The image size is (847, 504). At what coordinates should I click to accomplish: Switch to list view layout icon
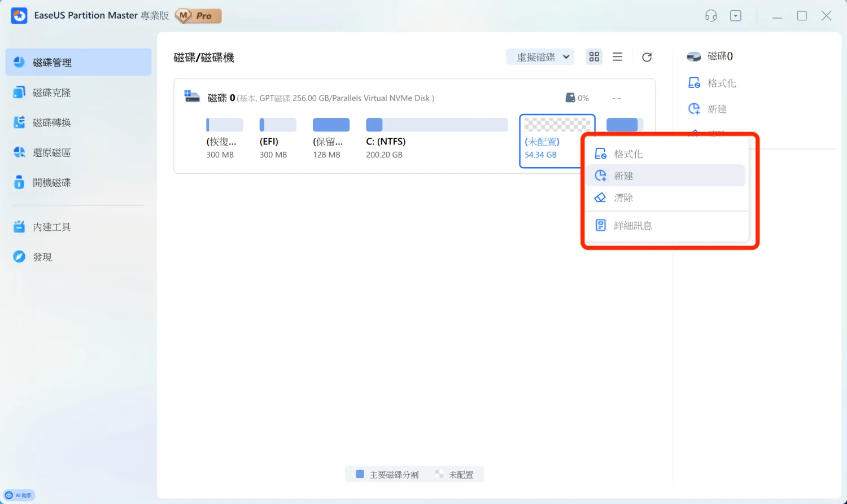coord(618,57)
